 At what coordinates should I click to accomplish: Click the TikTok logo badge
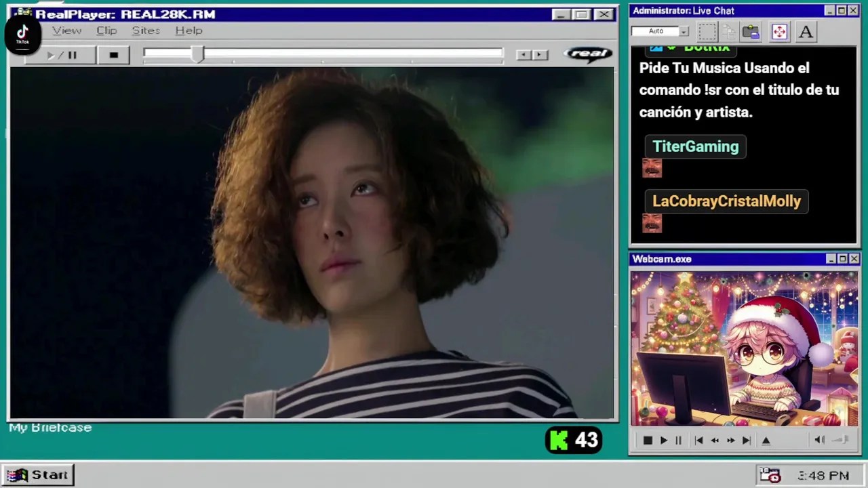[22, 34]
